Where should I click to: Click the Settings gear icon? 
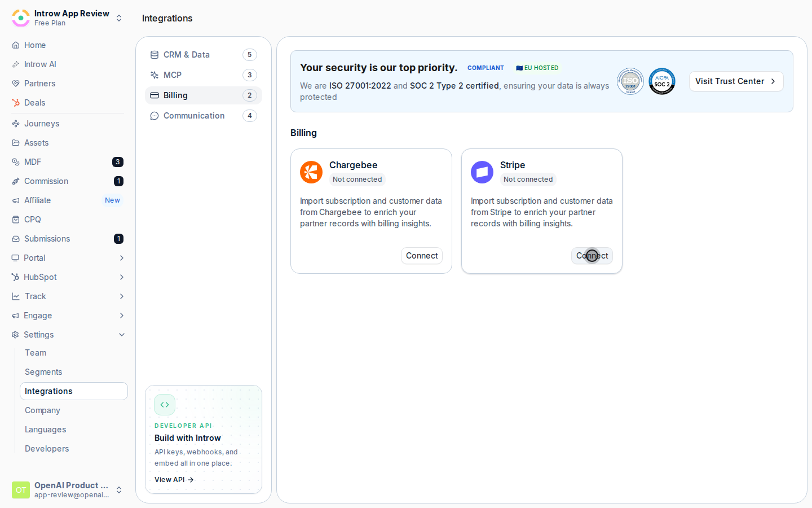15,335
